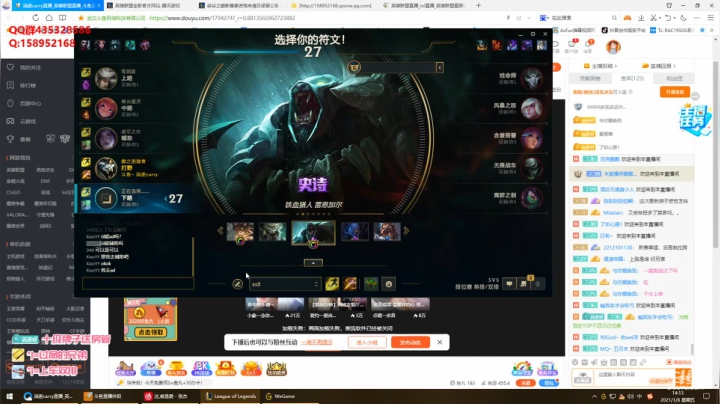Screen dimensions: 720x404
Task: Change the second summoner spell slot in the bottom bar
Action: coord(350,284)
